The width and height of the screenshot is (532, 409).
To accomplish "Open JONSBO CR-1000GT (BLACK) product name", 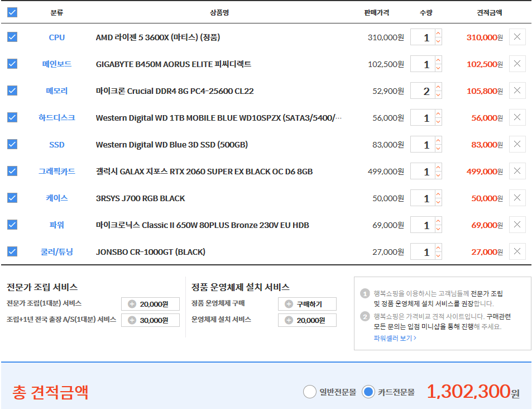I will [x=151, y=252].
